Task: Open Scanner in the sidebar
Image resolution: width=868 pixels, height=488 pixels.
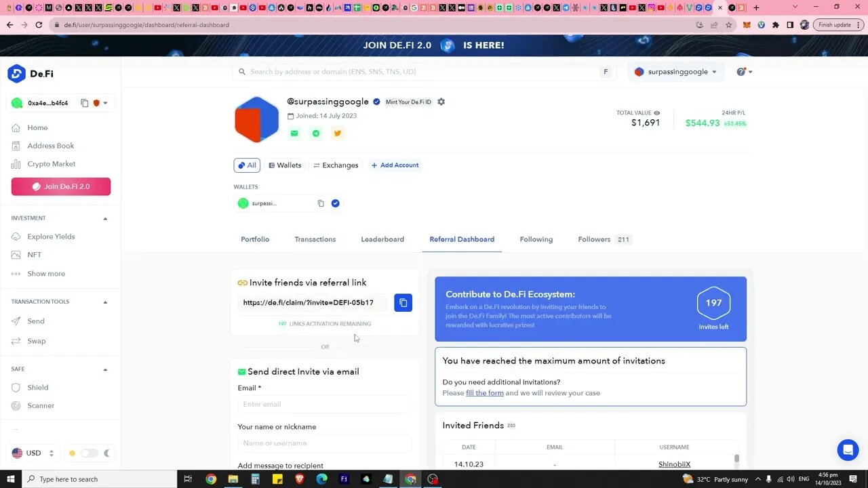Action: point(41,405)
